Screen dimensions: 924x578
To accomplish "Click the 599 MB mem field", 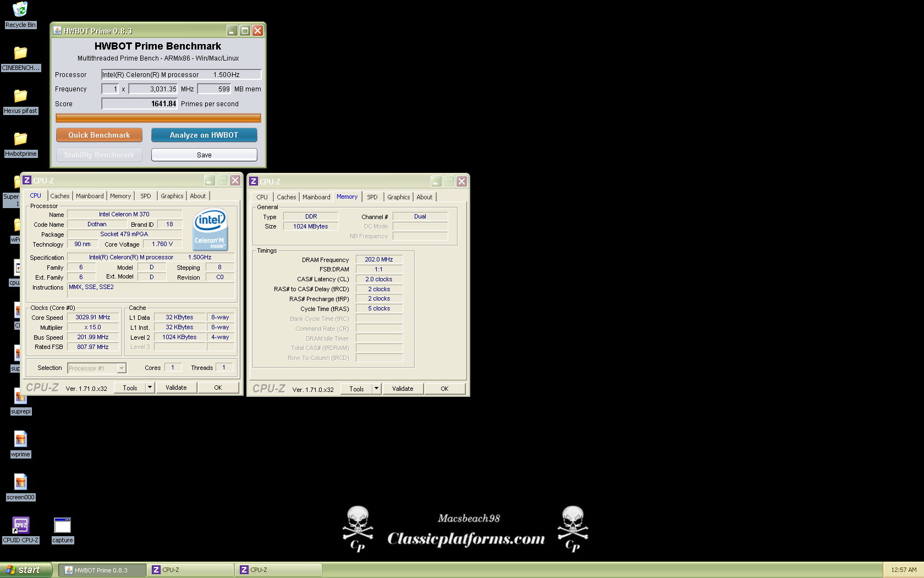I will coord(215,89).
